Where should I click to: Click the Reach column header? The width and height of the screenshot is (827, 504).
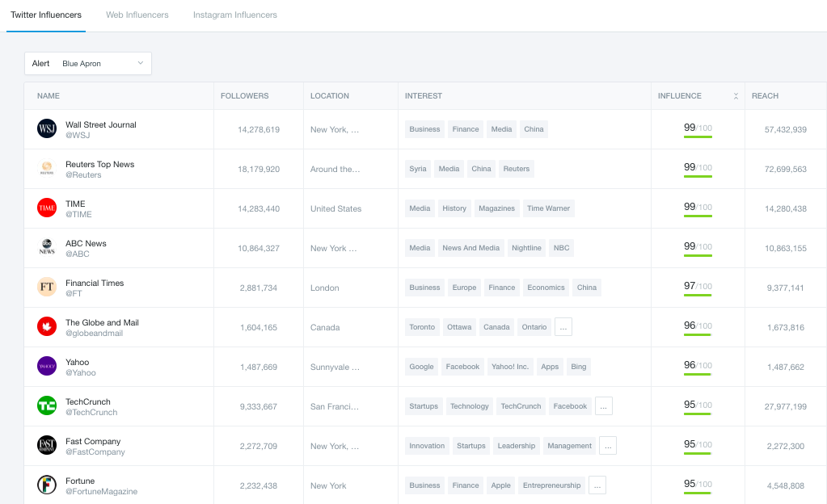click(765, 96)
